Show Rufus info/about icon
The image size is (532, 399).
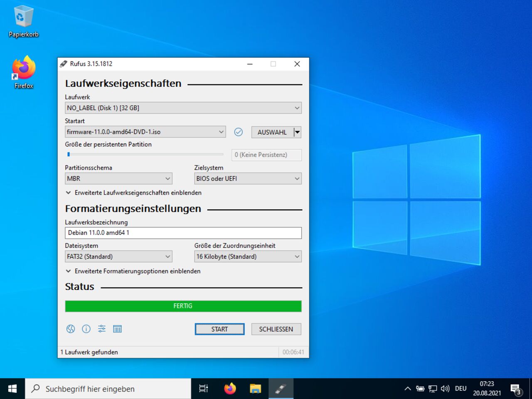pos(86,329)
